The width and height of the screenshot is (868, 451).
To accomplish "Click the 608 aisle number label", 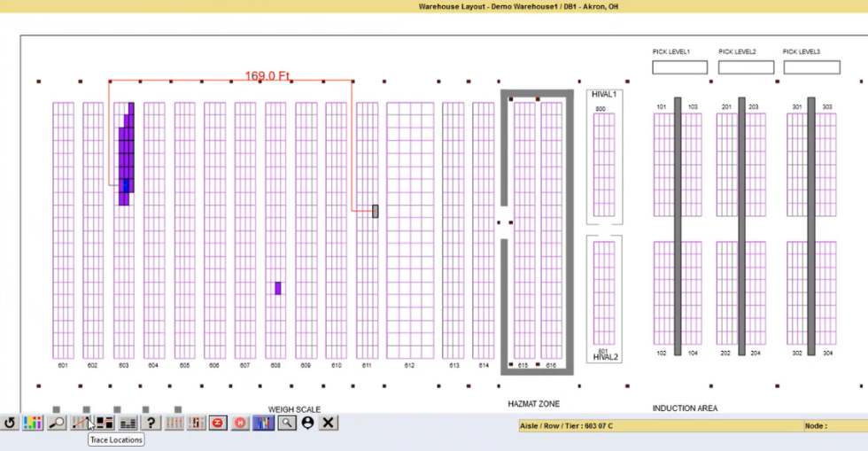I will pos(275,366).
